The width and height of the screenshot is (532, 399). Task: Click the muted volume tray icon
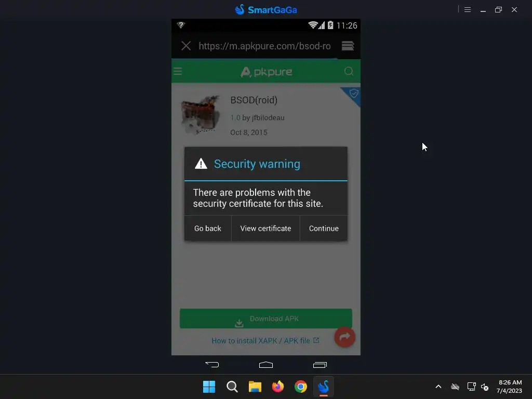485,387
